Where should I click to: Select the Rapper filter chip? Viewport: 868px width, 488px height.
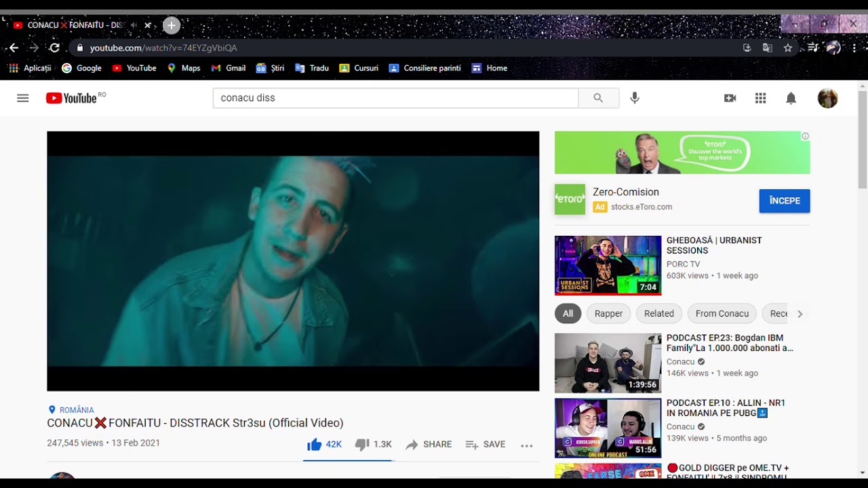coord(608,313)
